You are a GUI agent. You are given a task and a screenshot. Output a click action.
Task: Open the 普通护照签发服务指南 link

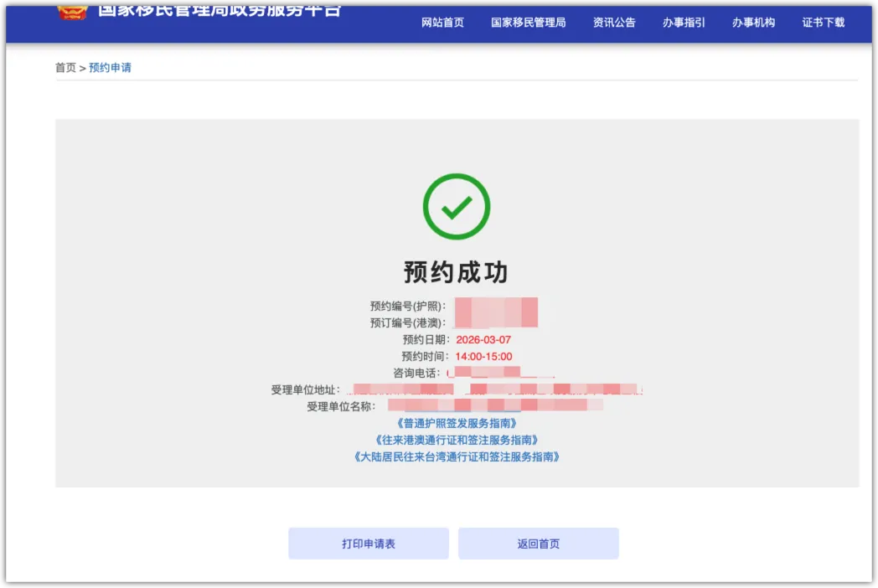point(457,424)
